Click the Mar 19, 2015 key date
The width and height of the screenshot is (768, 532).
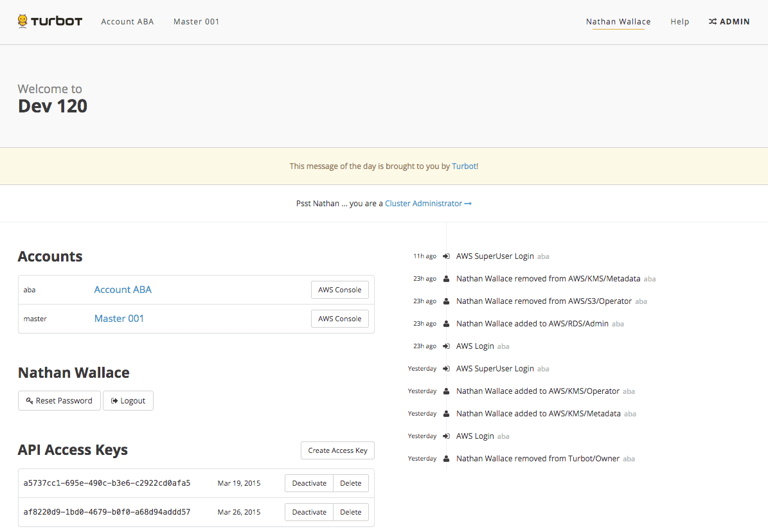coord(239,484)
